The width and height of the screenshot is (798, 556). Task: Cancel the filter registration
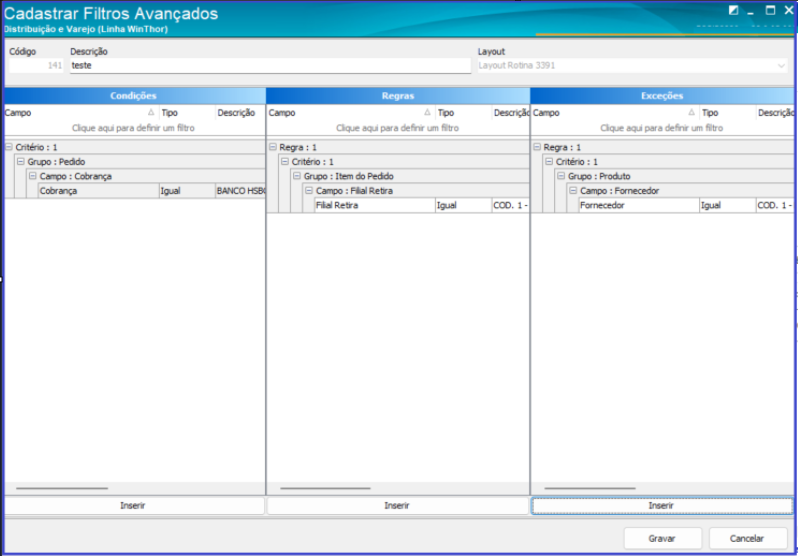pos(748,538)
